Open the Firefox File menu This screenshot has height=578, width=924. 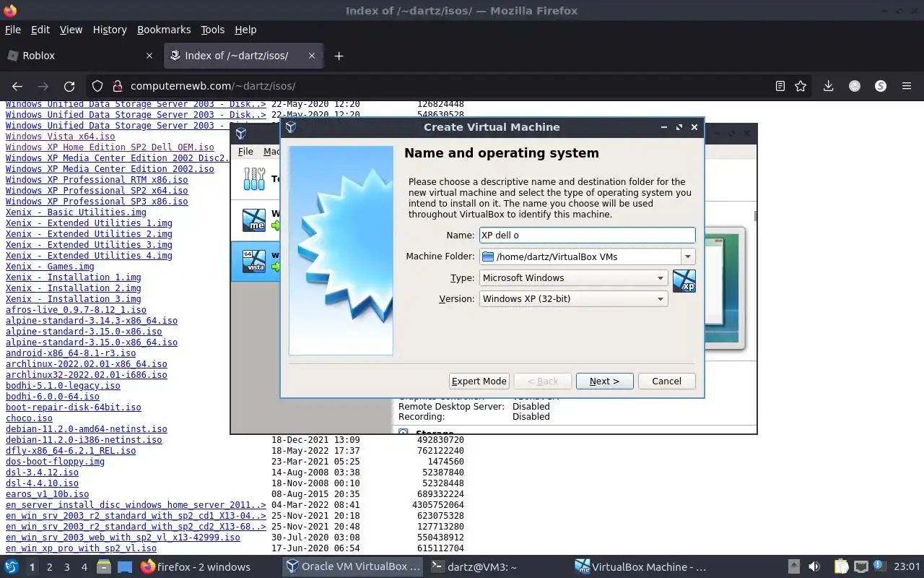13,30
